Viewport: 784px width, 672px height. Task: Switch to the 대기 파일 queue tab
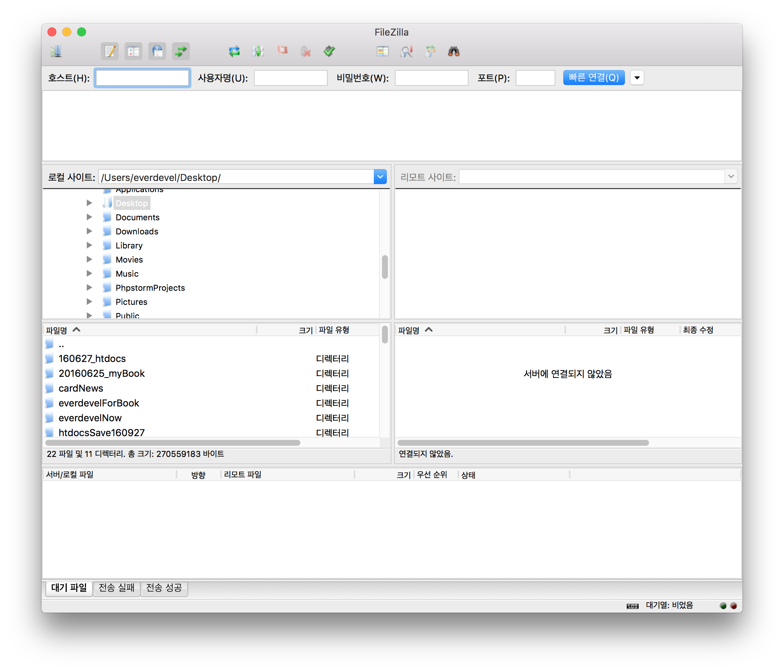click(x=69, y=589)
